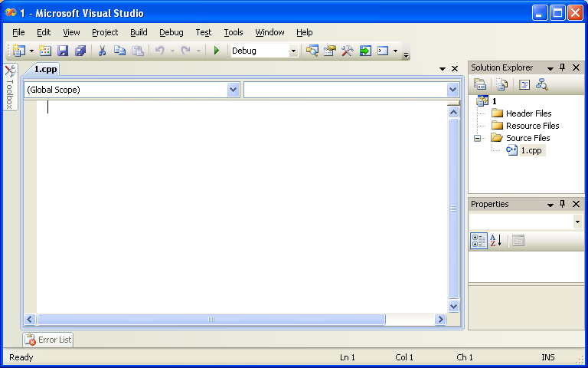Open the Redo history dropdown arrow
The image size is (588, 368).
[x=198, y=51]
